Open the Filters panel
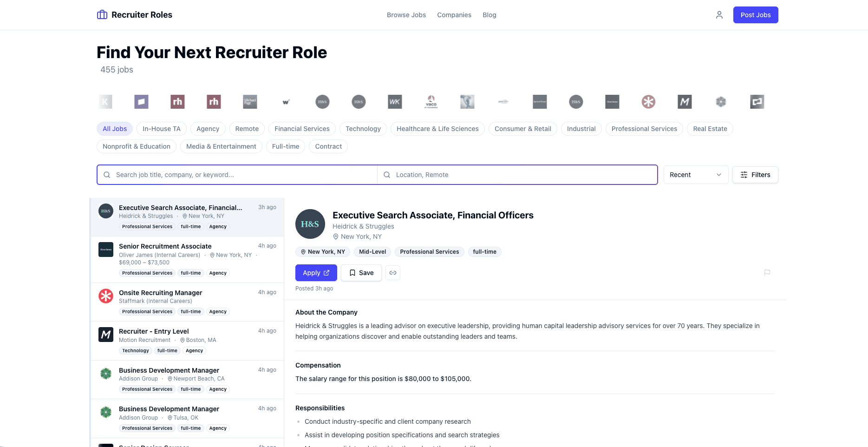This screenshot has height=447, width=868. [755, 175]
